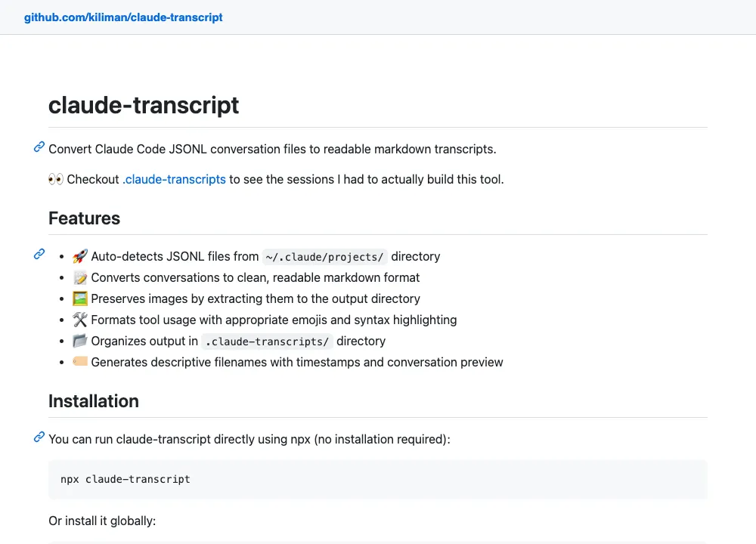Click the picture emoji beside 'Preserves images'
Screen dimensions: 756x544
point(80,298)
